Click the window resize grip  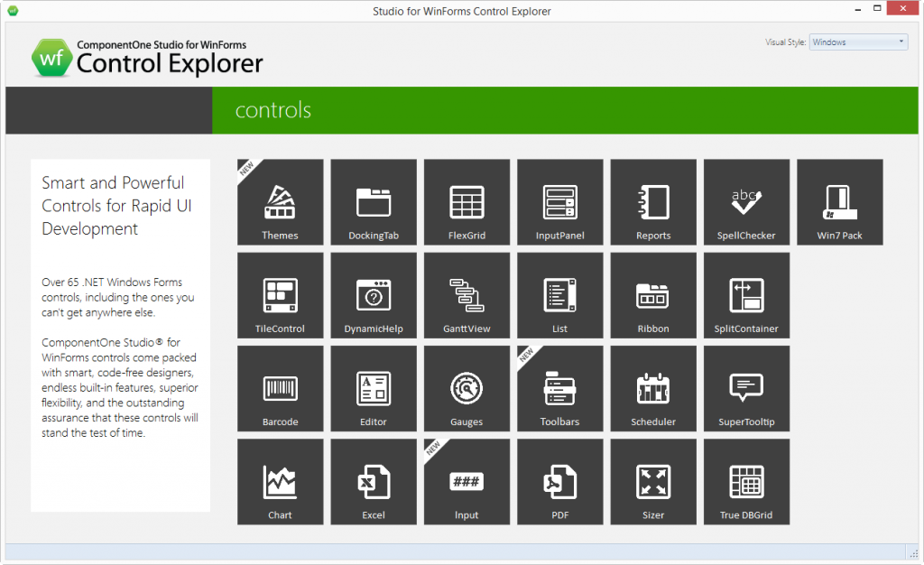click(x=913, y=553)
